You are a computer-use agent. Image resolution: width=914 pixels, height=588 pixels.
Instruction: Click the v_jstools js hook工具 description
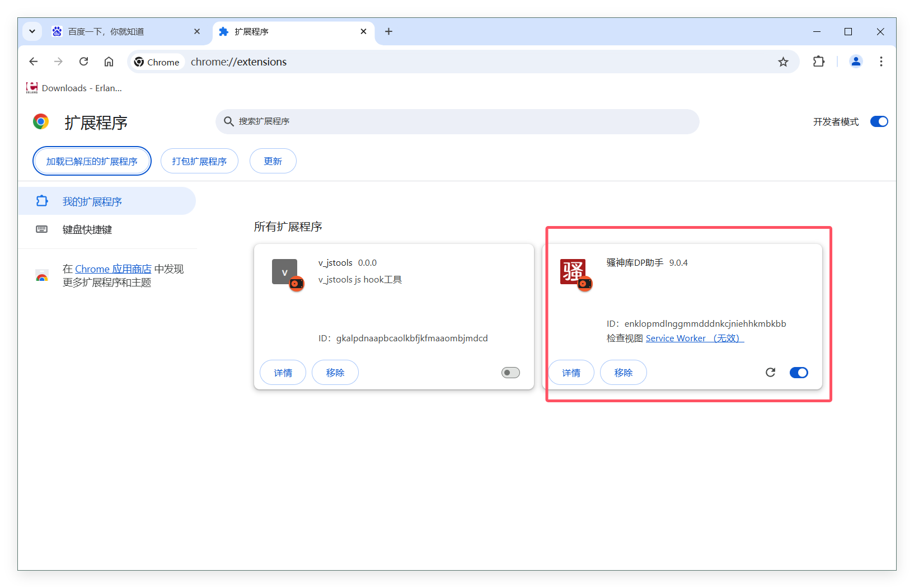point(360,279)
